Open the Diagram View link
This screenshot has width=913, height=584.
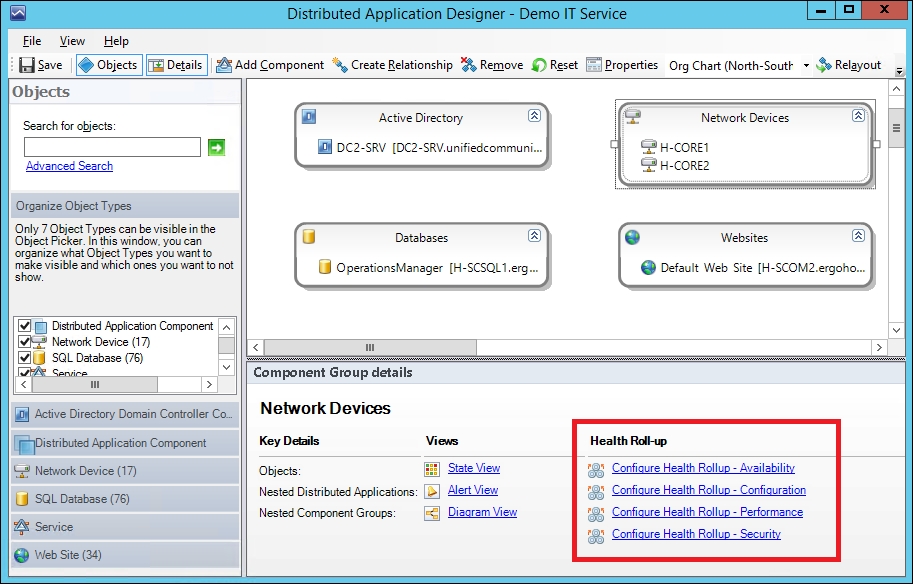pos(482,512)
